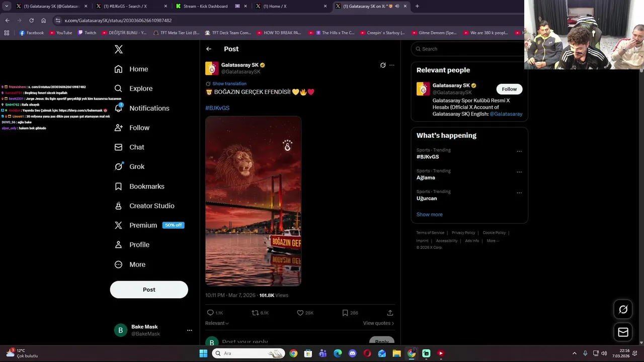644x362 pixels.
Task: Open Grok explain icon on post
Action: coord(383,65)
